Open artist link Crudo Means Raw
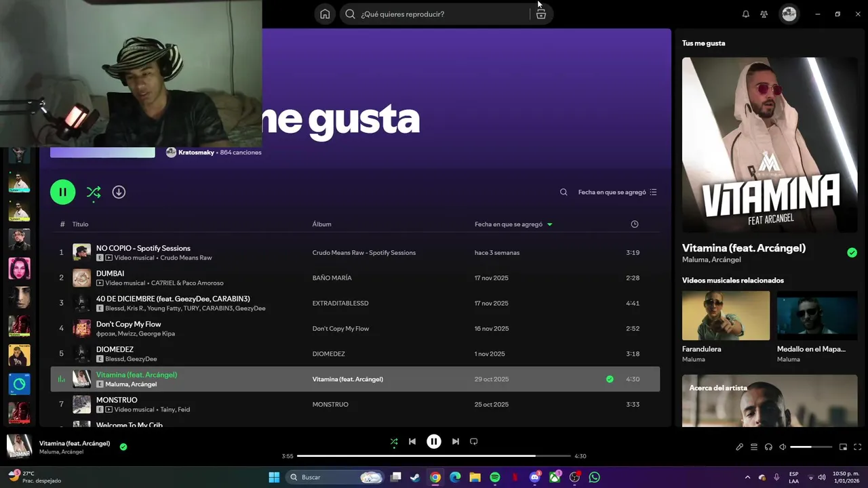The width and height of the screenshot is (868, 488). (186, 258)
